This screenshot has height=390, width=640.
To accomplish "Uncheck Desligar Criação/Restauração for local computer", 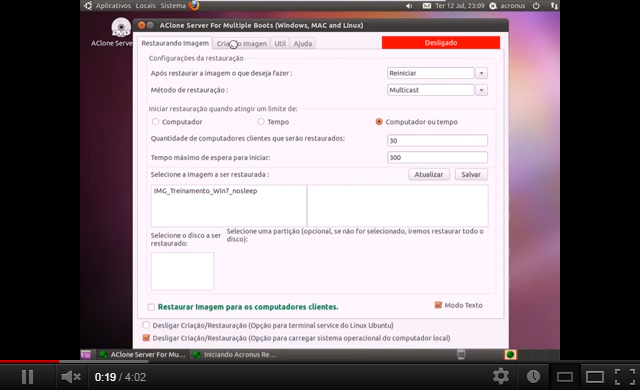I will [146, 338].
